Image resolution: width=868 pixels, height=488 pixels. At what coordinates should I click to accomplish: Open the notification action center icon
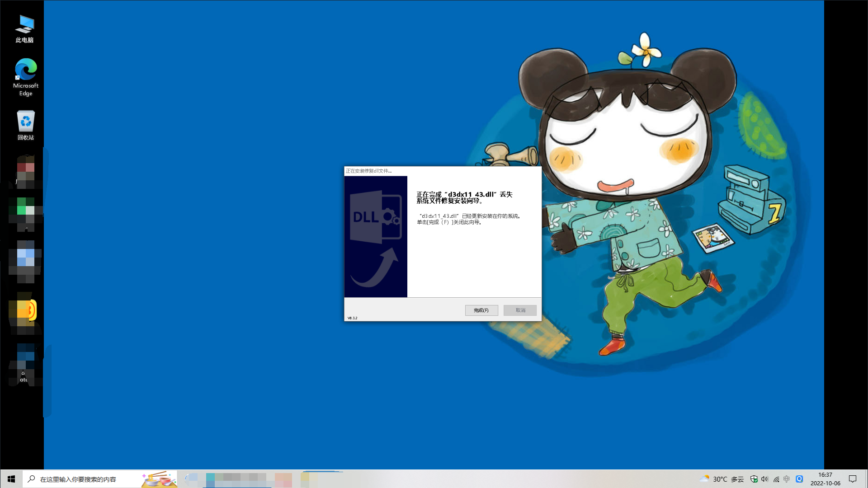coord(853,479)
